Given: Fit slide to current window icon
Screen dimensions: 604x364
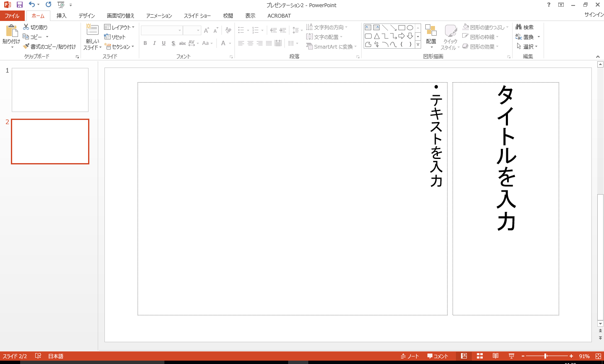Looking at the screenshot, I should tap(598, 356).
